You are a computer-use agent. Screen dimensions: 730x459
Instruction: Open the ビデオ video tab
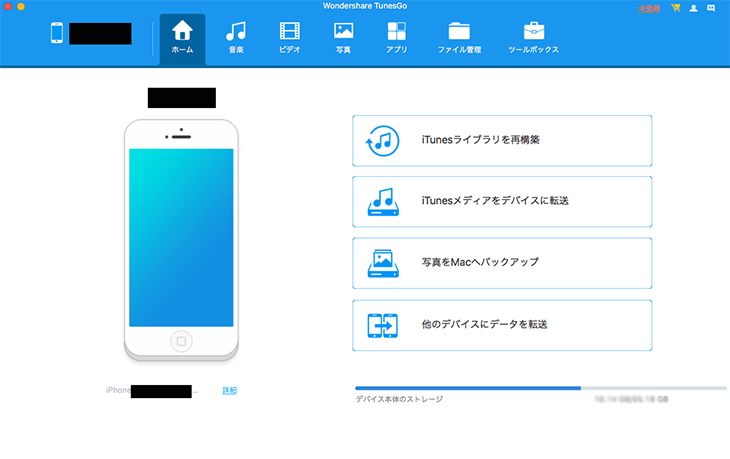[x=290, y=38]
